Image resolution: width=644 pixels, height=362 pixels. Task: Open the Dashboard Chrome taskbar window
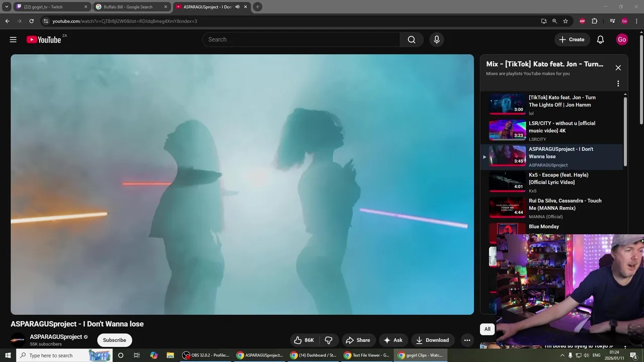point(313,355)
